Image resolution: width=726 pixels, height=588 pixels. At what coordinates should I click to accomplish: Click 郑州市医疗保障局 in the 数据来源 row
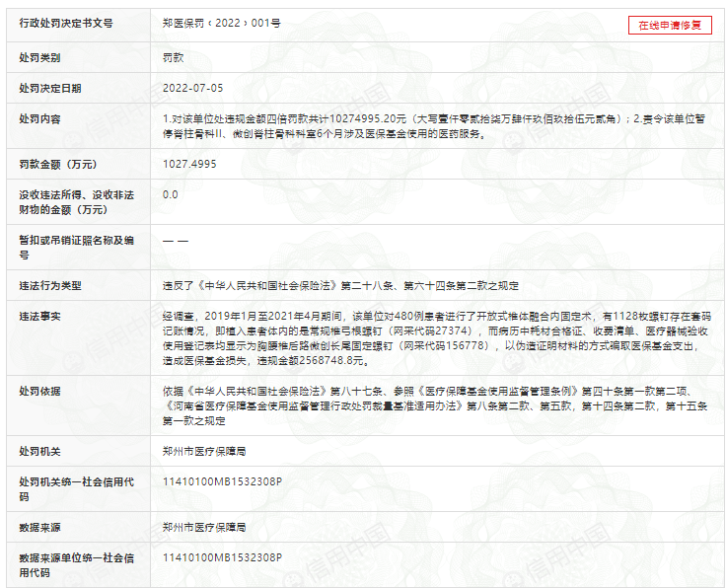(x=204, y=528)
